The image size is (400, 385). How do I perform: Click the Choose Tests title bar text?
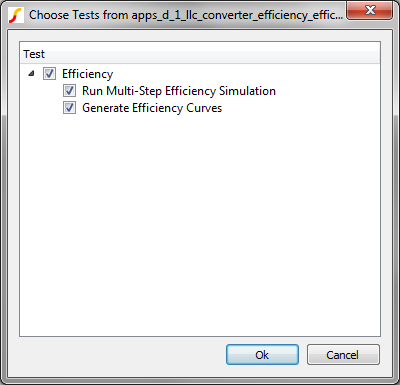coord(186,15)
